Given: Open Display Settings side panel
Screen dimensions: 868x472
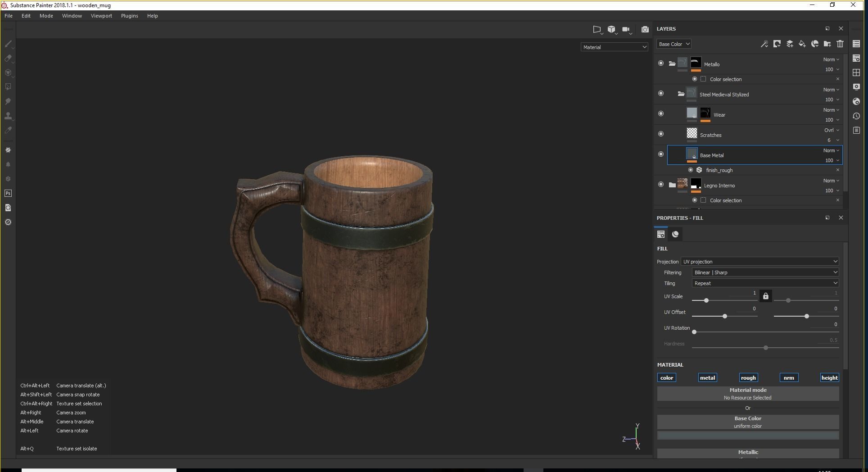Looking at the screenshot, I should click(856, 87).
